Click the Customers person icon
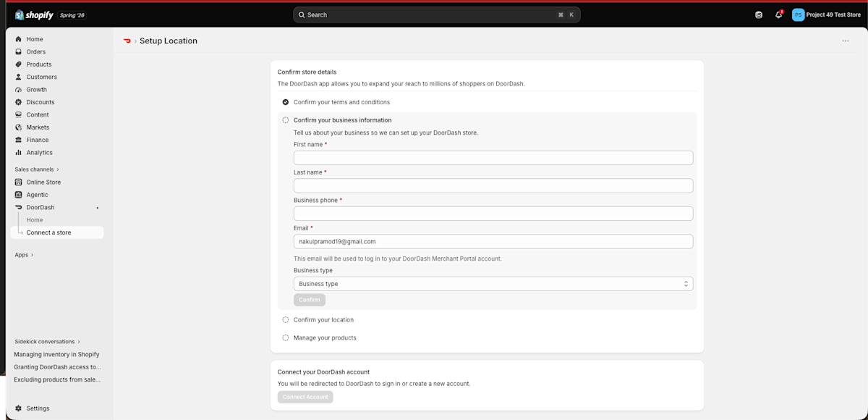 [x=18, y=77]
